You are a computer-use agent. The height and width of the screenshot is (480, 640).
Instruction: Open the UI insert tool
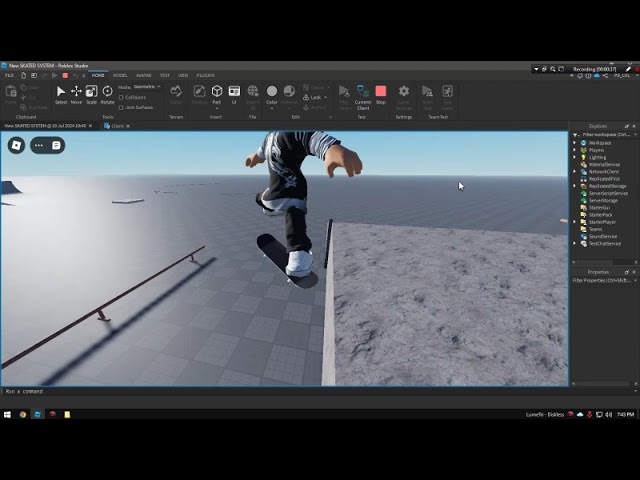234,95
